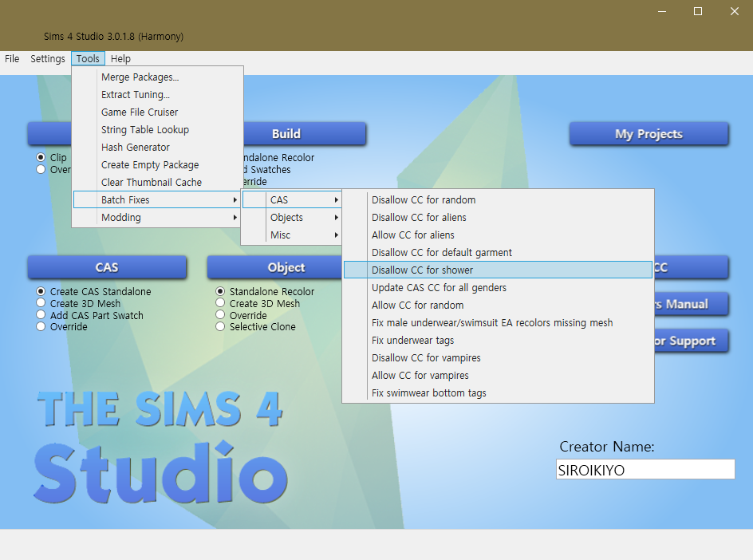Screen dimensions: 753x560
Task: Choose Create Empty Package
Action: (x=157, y=165)
